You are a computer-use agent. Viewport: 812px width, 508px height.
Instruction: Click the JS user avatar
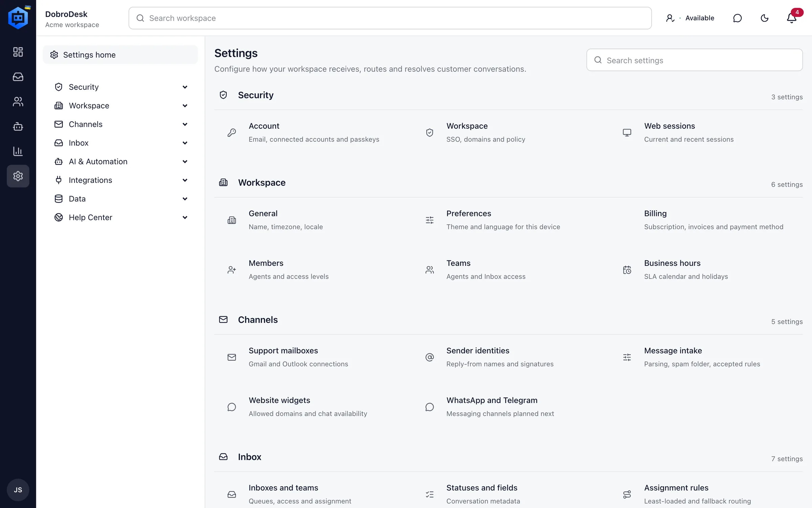point(18,490)
